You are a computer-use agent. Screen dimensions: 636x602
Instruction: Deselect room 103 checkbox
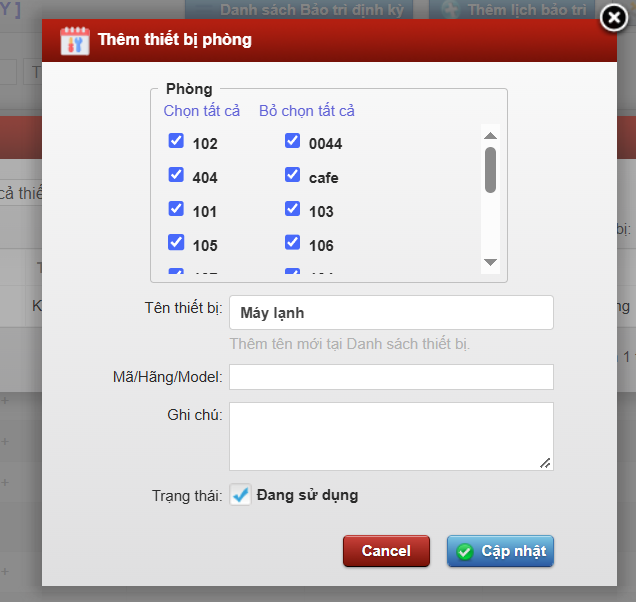[x=292, y=209]
